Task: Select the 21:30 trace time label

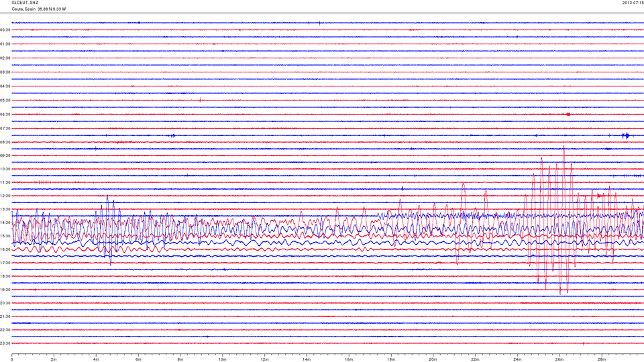Action: coord(5,316)
